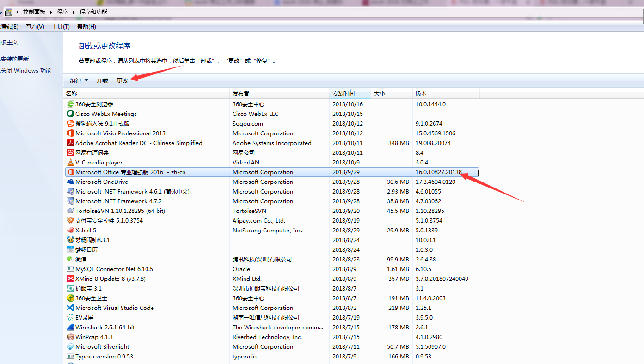Open the 编辑(E) menu
644x364 pixels.
pyautogui.click(x=9, y=27)
